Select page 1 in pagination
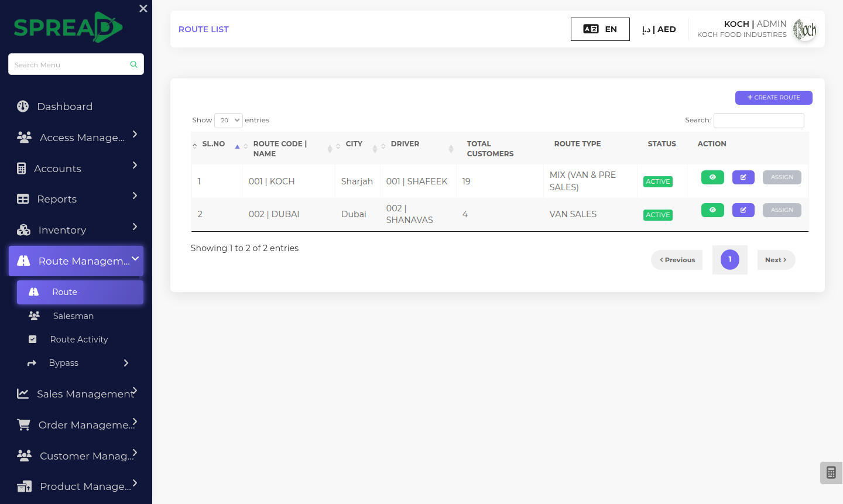The image size is (843, 504). [730, 259]
